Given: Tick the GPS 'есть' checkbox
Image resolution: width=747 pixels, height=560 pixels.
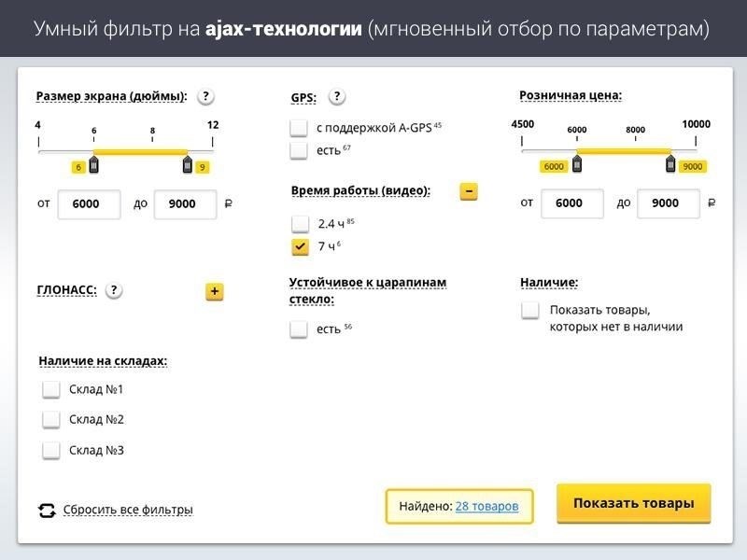Looking at the screenshot, I should coord(299,150).
